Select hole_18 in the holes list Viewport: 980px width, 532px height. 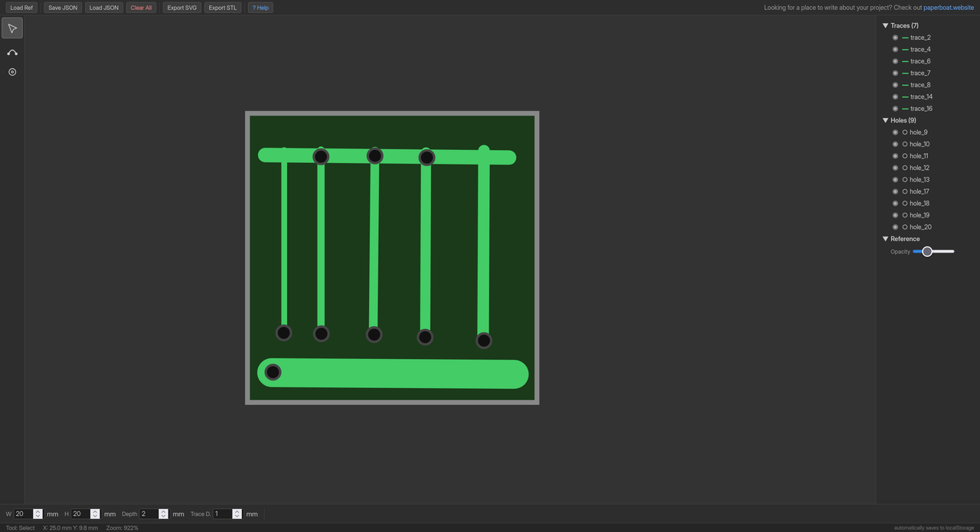920,204
